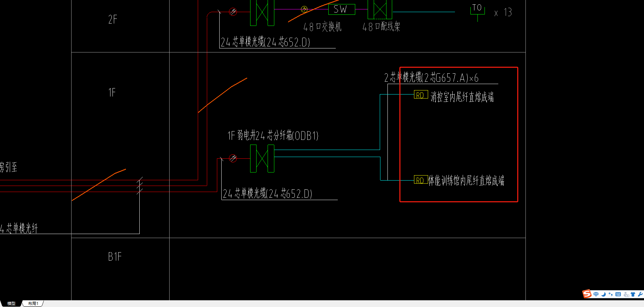
Task: Toggle the Chinese punctuation icon
Action: click(x=610, y=294)
